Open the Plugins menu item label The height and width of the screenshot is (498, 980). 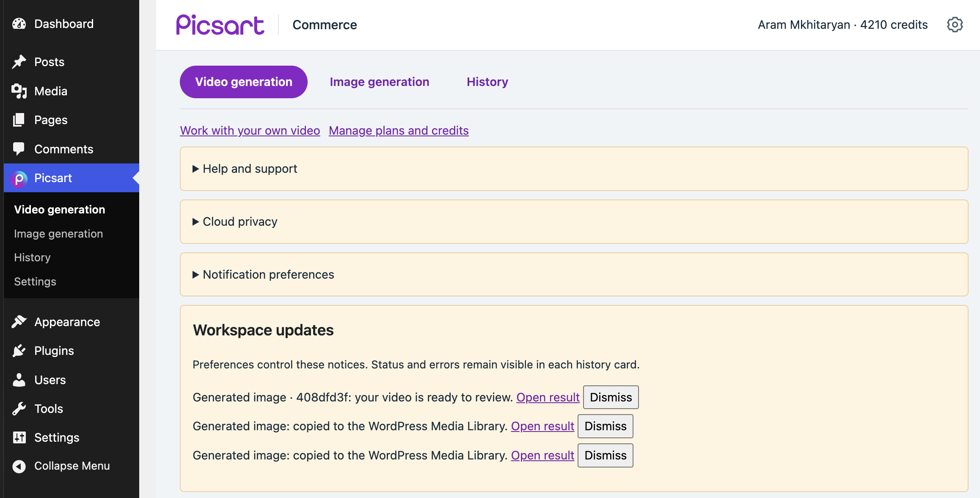[54, 351]
